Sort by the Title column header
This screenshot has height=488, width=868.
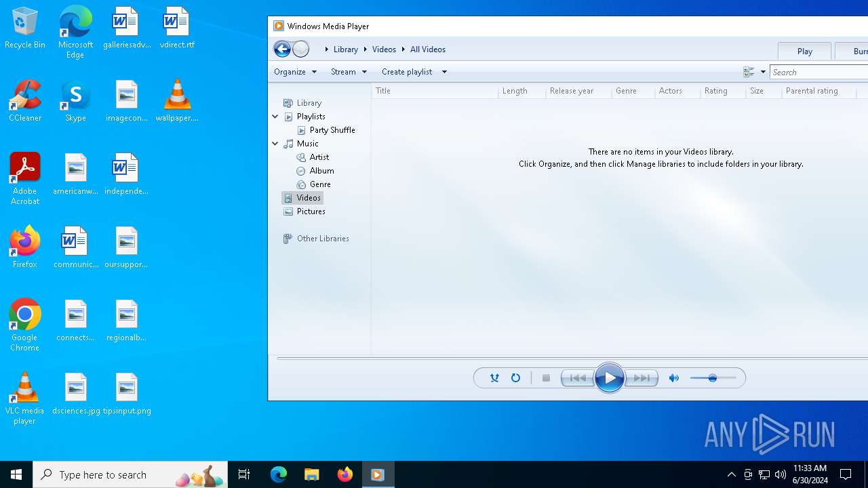click(x=435, y=91)
